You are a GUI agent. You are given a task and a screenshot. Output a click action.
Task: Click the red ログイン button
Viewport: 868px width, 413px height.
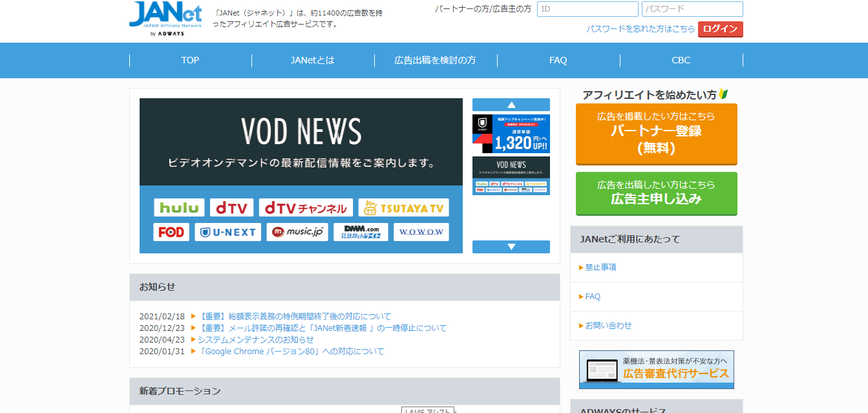[x=721, y=29]
